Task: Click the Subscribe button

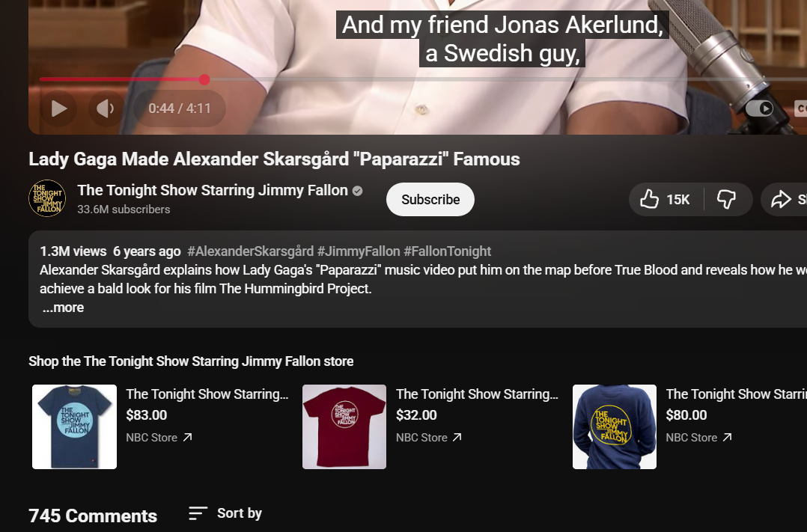Action: click(x=430, y=199)
